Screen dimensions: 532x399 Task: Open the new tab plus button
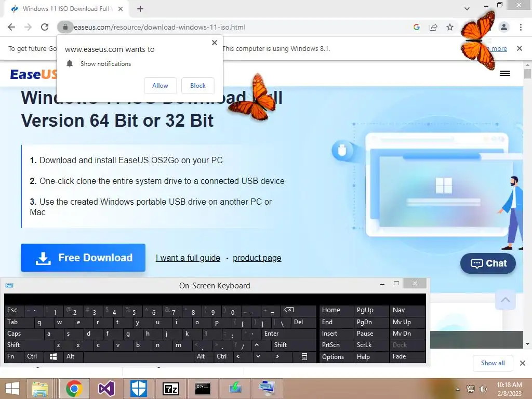[140, 9]
